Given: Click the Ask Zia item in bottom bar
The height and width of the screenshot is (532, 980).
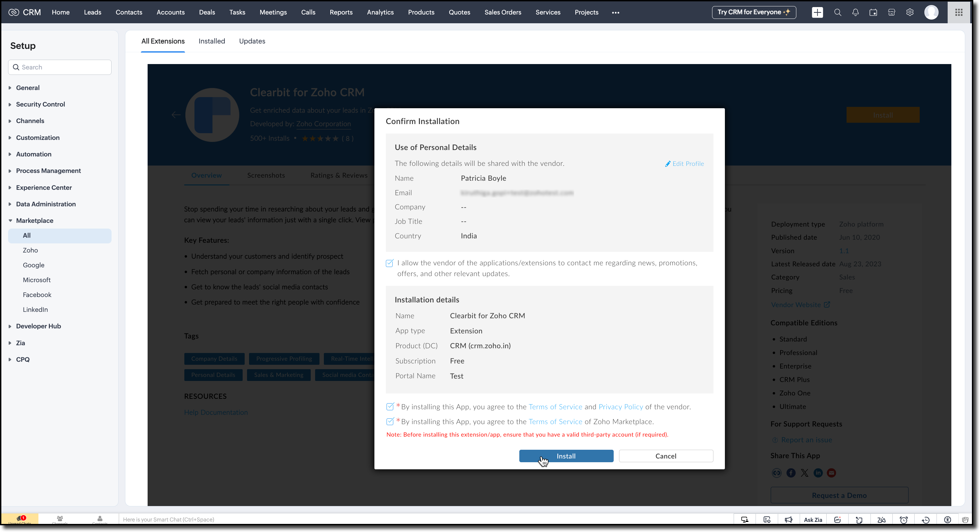Looking at the screenshot, I should tap(813, 520).
